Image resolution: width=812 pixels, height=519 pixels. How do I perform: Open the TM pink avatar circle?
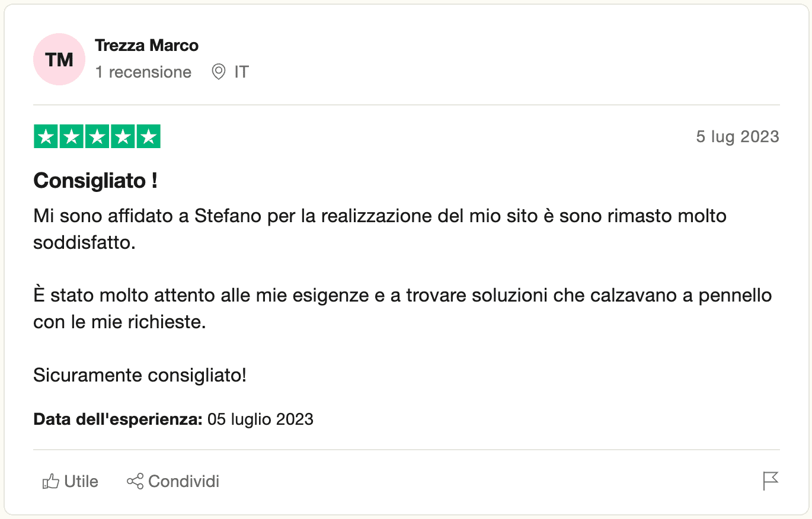click(x=59, y=59)
